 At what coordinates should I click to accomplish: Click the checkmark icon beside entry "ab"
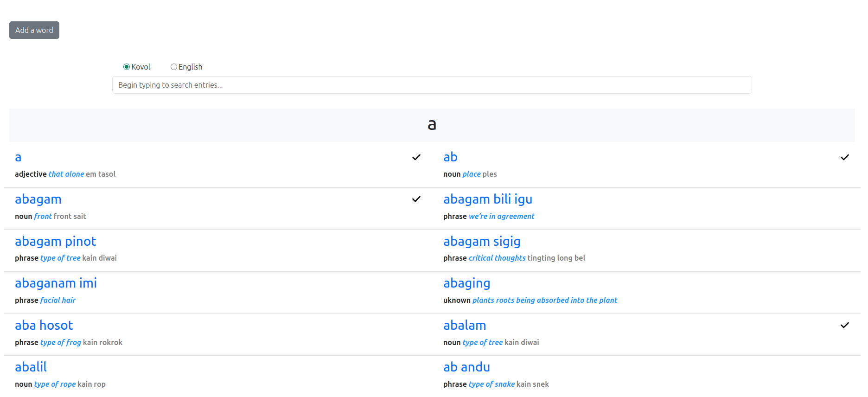(845, 157)
